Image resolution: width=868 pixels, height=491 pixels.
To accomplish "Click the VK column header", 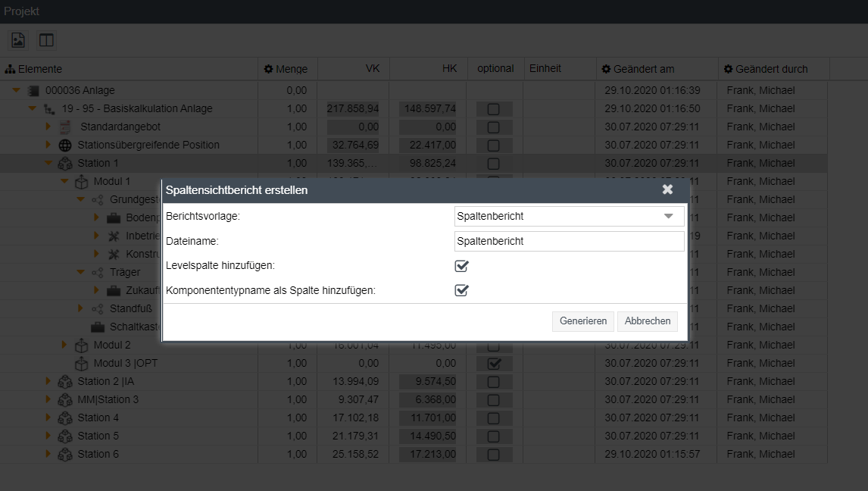I will coord(354,69).
